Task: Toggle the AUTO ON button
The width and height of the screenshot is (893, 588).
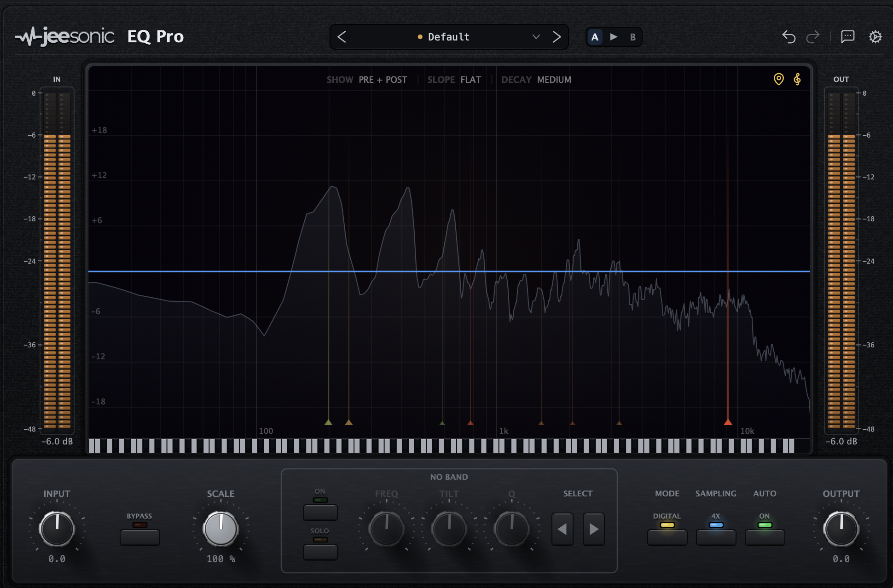Action: click(x=765, y=537)
